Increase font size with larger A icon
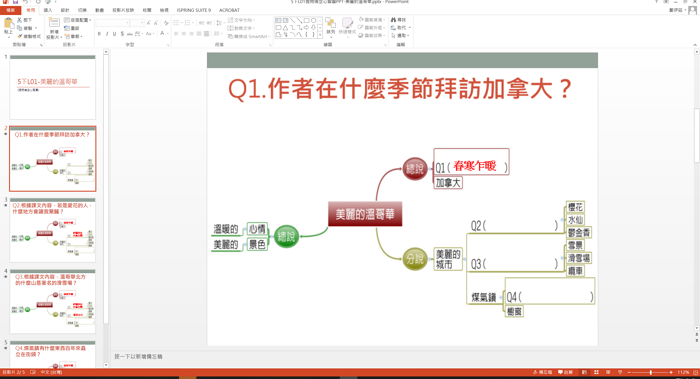Viewport: 700px width, 379px height. coord(149,23)
